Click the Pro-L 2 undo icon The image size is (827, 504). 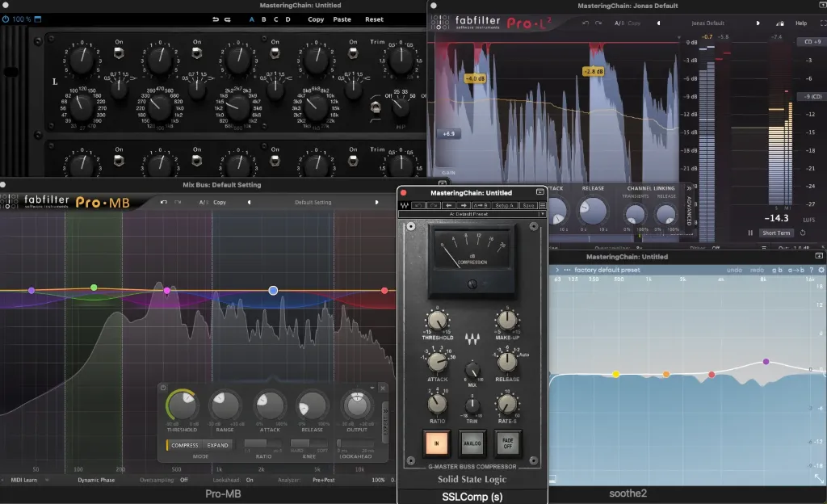pyautogui.click(x=586, y=23)
